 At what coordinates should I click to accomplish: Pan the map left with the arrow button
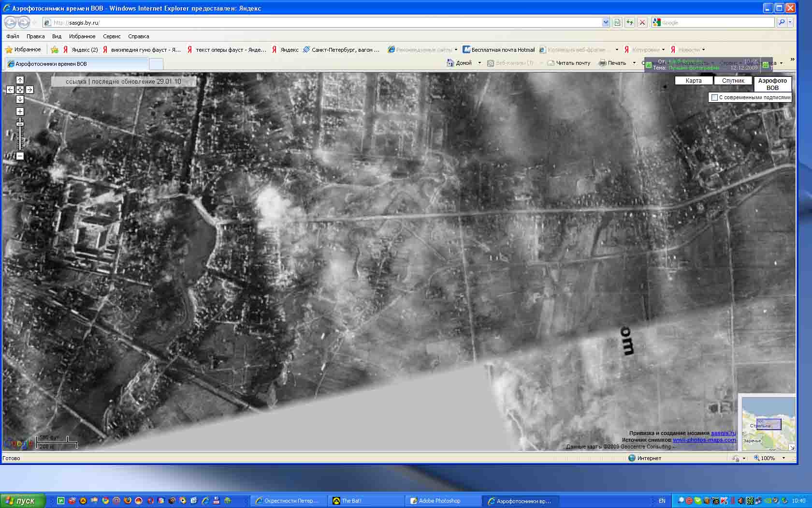10,90
